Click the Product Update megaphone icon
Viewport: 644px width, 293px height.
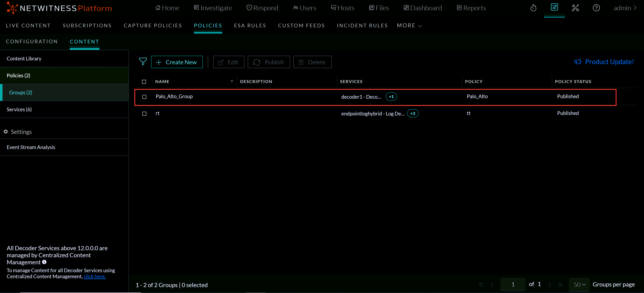pyautogui.click(x=578, y=62)
